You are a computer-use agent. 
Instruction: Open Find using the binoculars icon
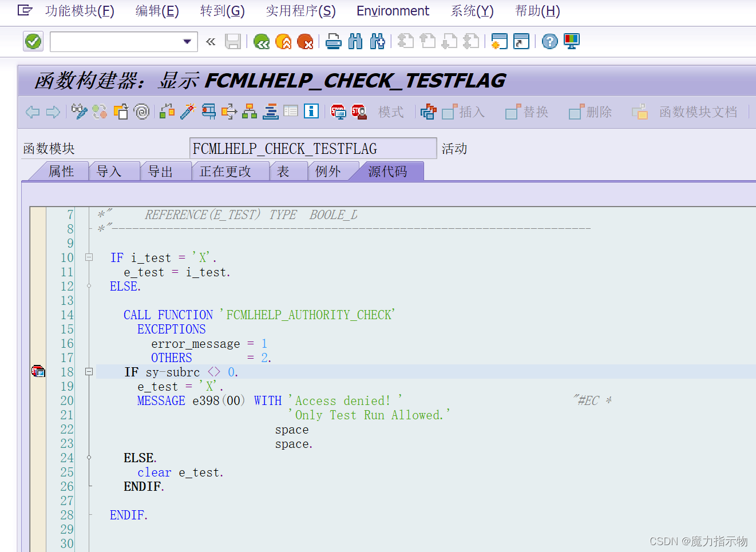pos(355,41)
